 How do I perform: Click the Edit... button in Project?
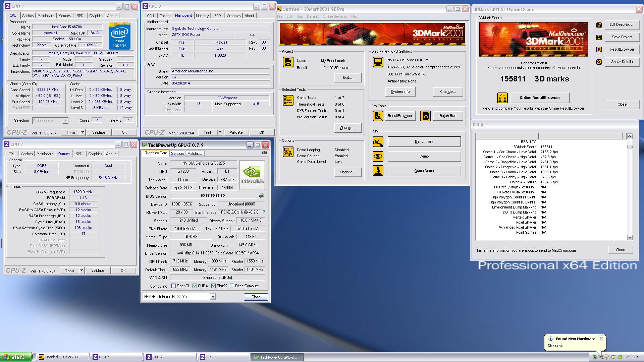[x=347, y=78]
